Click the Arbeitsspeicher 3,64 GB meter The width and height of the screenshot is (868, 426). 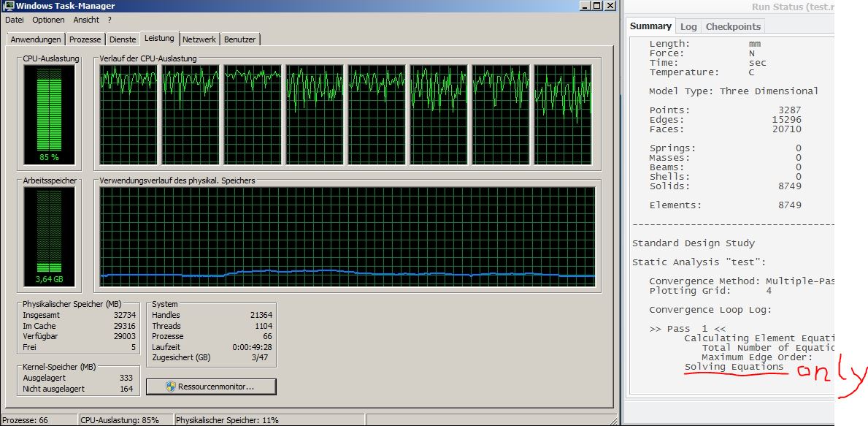pyautogui.click(x=50, y=237)
